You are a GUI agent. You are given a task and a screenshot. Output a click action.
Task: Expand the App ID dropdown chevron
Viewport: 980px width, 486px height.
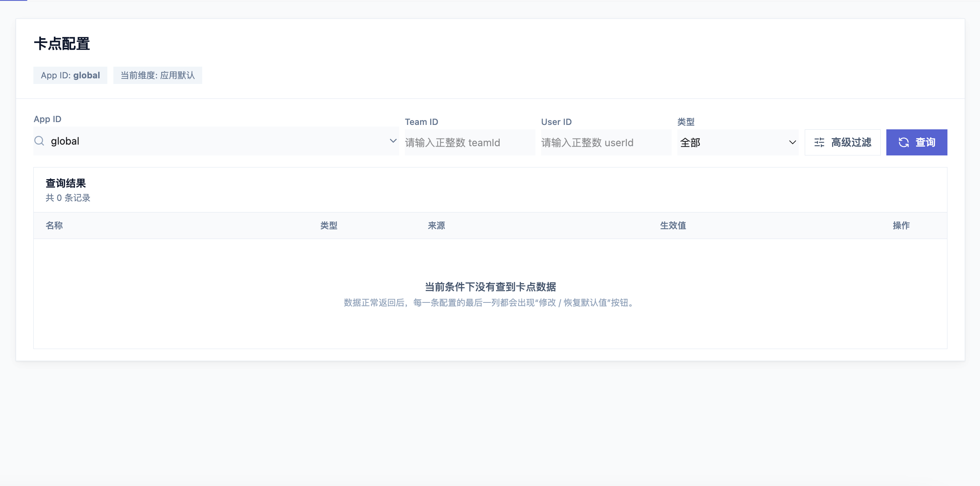click(x=393, y=141)
